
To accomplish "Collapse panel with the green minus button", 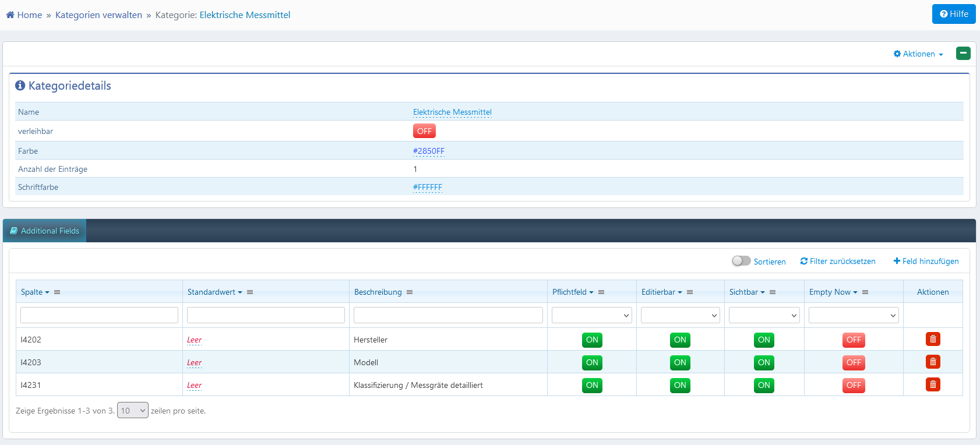I will [963, 54].
